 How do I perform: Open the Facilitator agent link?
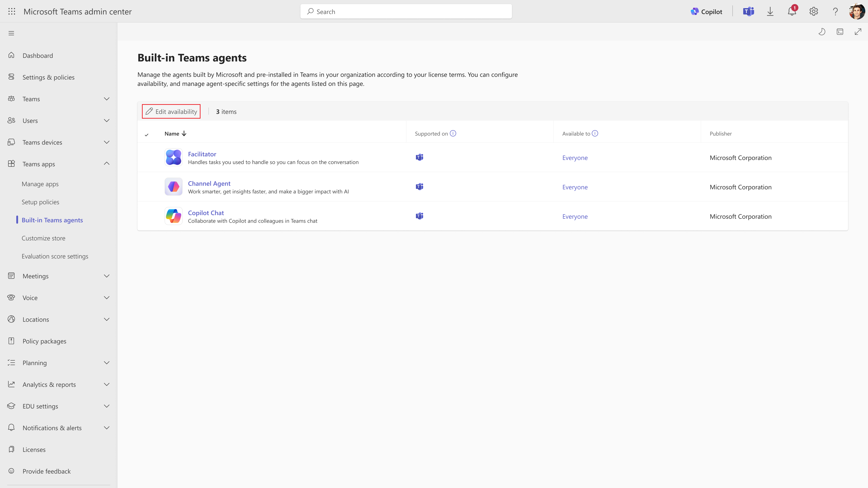202,154
